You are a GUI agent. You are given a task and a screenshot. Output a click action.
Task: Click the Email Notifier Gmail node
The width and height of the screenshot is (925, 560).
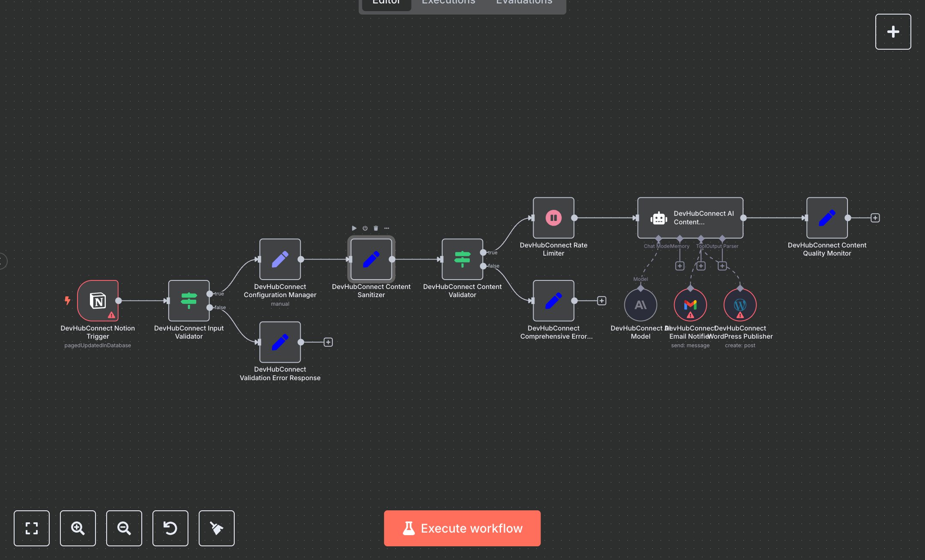[x=690, y=305]
